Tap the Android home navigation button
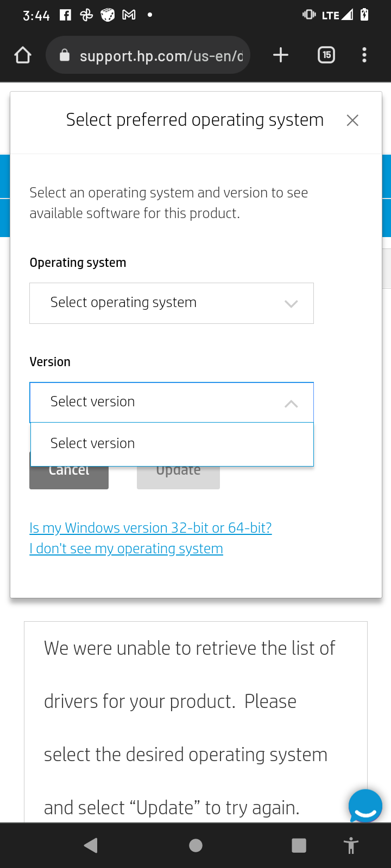 (195, 845)
